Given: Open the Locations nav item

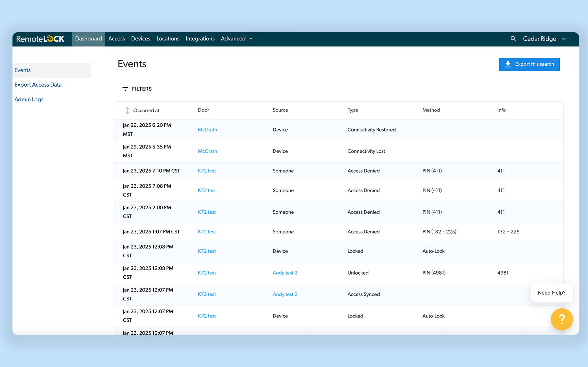Looking at the screenshot, I should (168, 39).
